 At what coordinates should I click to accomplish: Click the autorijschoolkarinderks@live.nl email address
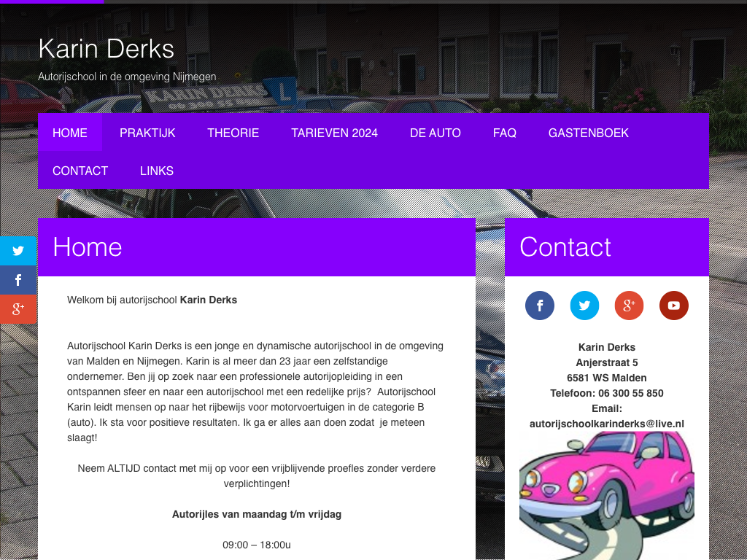[606, 424]
